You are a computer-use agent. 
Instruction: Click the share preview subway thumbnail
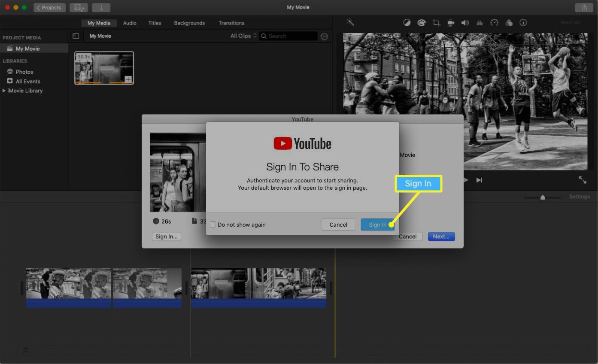[x=178, y=172]
